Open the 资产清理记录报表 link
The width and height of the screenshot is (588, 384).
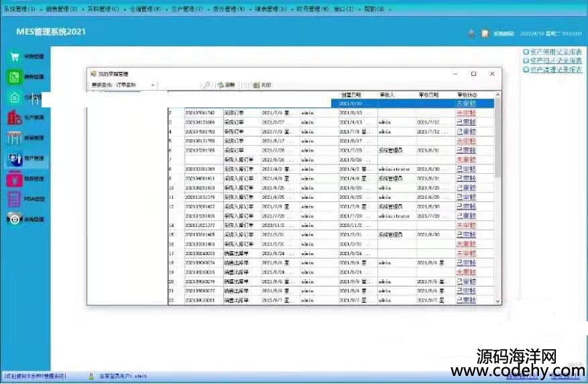(555, 69)
